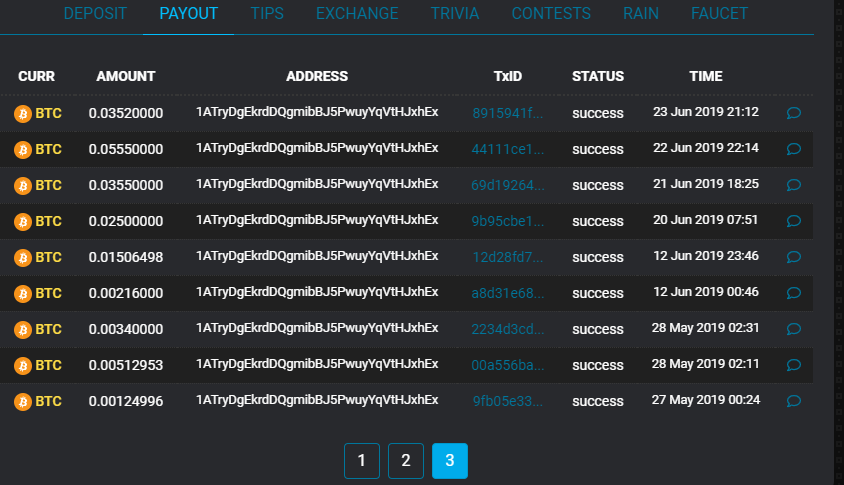This screenshot has width=844, height=485.
Task: Switch to the DEPOSIT tab
Action: (x=95, y=14)
